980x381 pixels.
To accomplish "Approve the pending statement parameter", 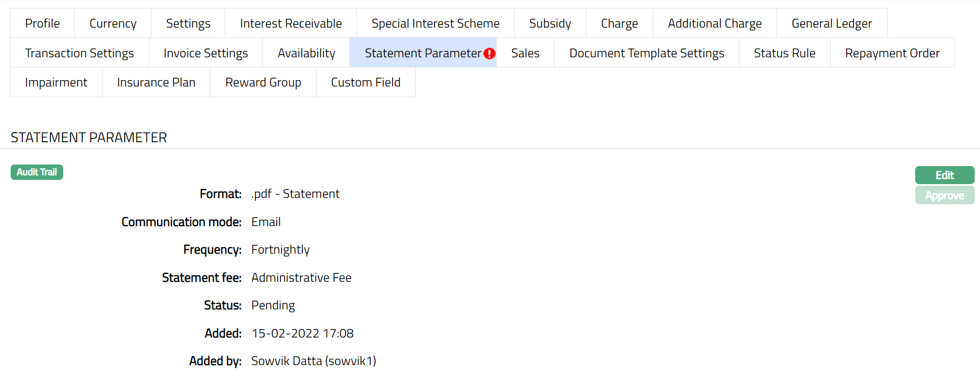I will tap(944, 195).
